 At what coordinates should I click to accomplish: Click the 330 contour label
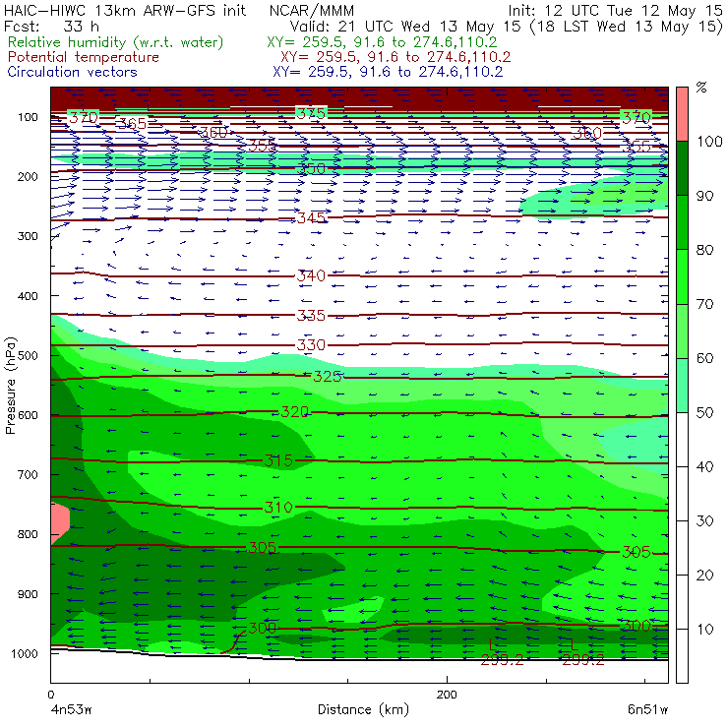pos(311,345)
